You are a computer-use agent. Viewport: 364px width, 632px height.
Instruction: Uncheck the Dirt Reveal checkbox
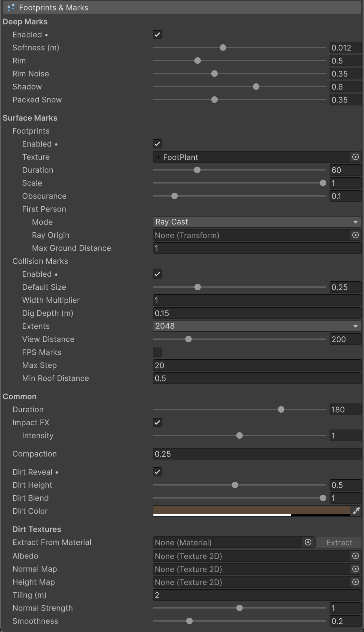coord(157,472)
